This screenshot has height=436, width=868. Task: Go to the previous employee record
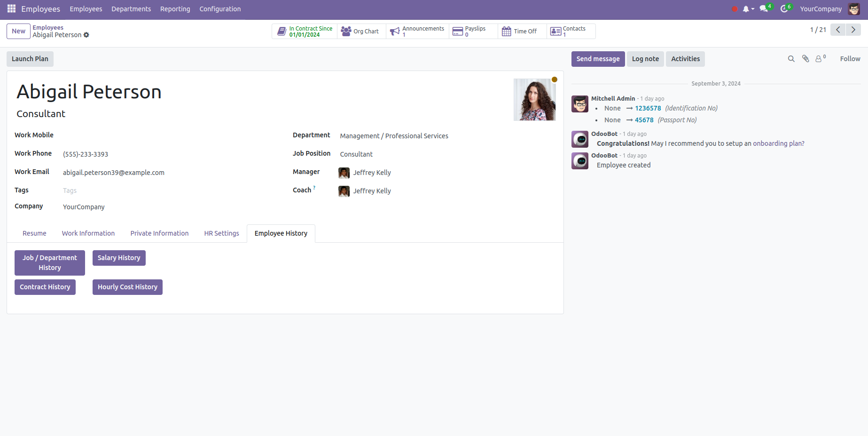[838, 30]
